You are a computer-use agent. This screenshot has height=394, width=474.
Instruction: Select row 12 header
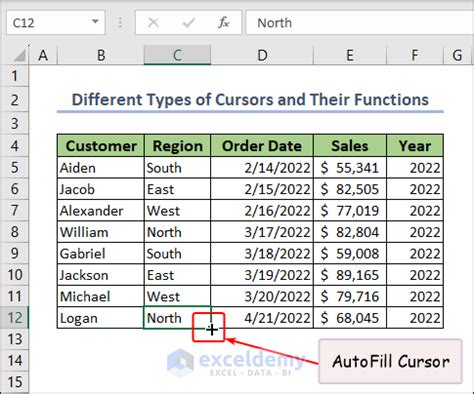tap(14, 318)
